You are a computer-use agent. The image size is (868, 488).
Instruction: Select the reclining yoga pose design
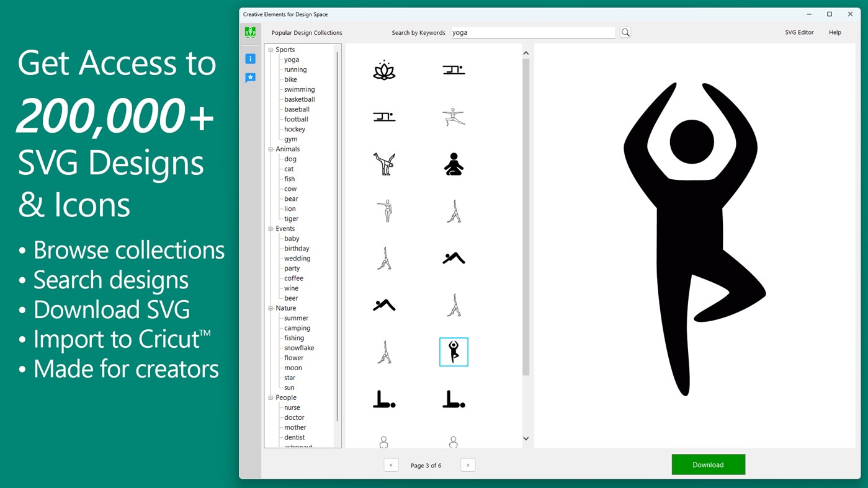pyautogui.click(x=384, y=399)
